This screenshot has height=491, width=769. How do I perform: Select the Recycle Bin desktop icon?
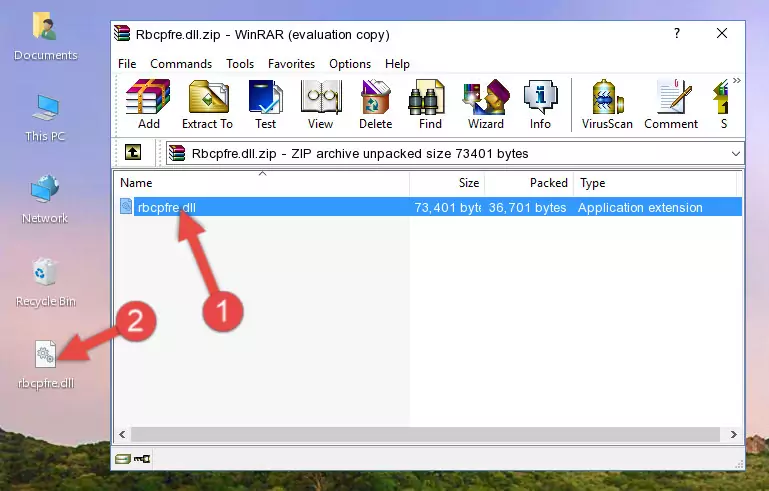[46, 283]
